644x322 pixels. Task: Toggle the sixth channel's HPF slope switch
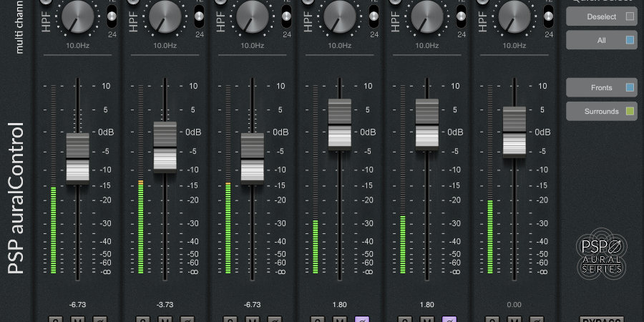coord(549,16)
